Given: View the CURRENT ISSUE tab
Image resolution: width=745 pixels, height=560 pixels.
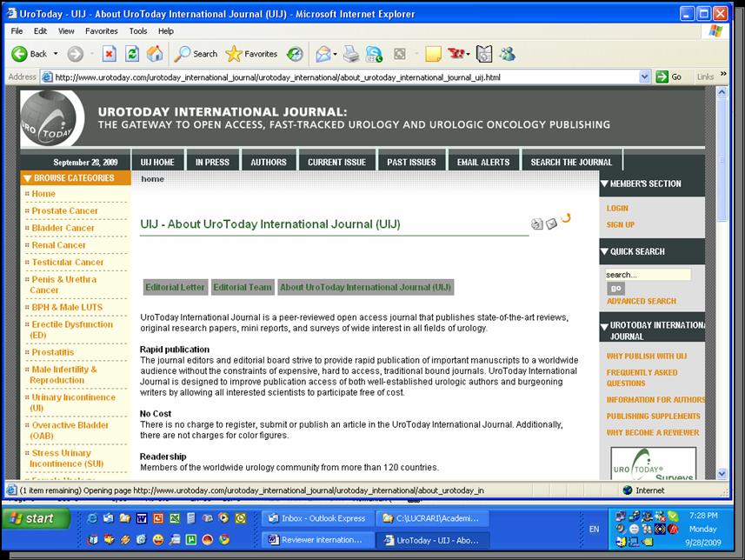Looking at the screenshot, I should [337, 162].
